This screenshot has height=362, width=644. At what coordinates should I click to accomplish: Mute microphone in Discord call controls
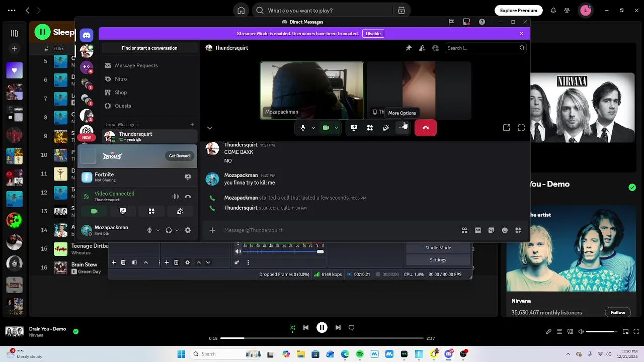click(x=302, y=128)
